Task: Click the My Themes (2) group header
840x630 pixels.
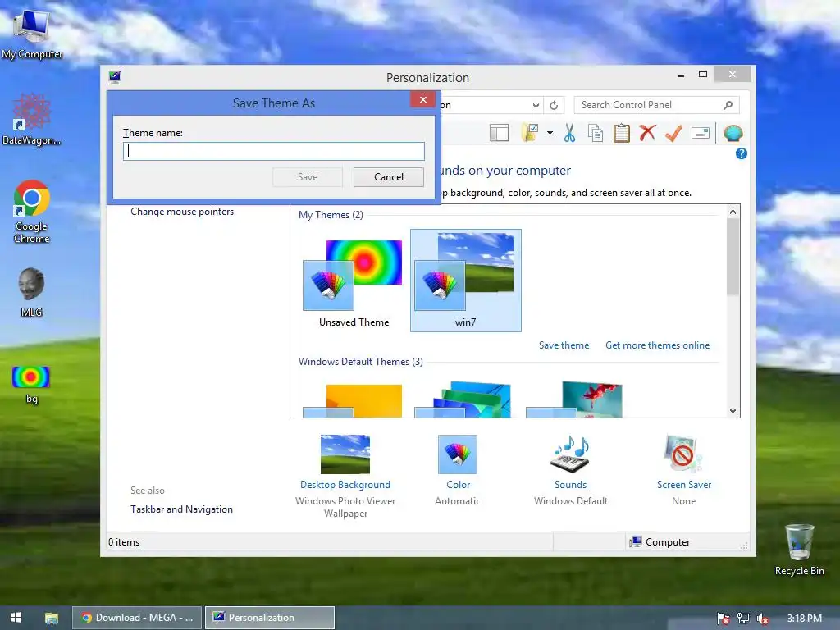Action: [331, 215]
